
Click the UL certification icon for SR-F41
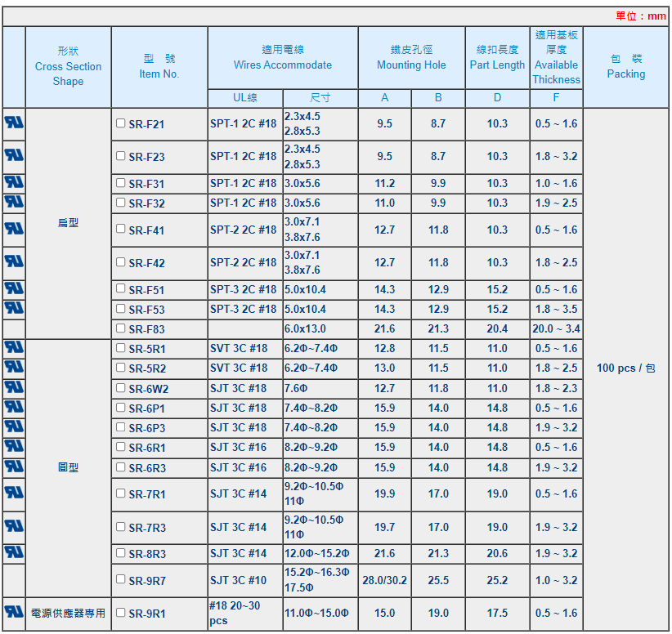14,228
